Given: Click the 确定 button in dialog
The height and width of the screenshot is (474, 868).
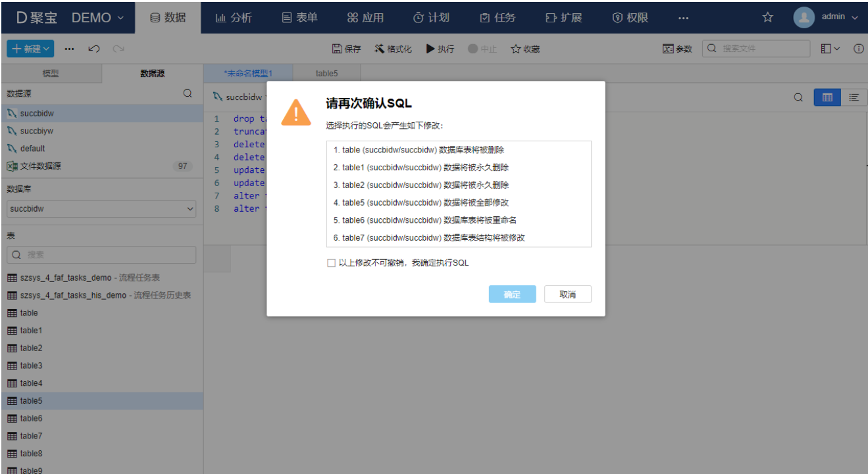Looking at the screenshot, I should [x=512, y=295].
